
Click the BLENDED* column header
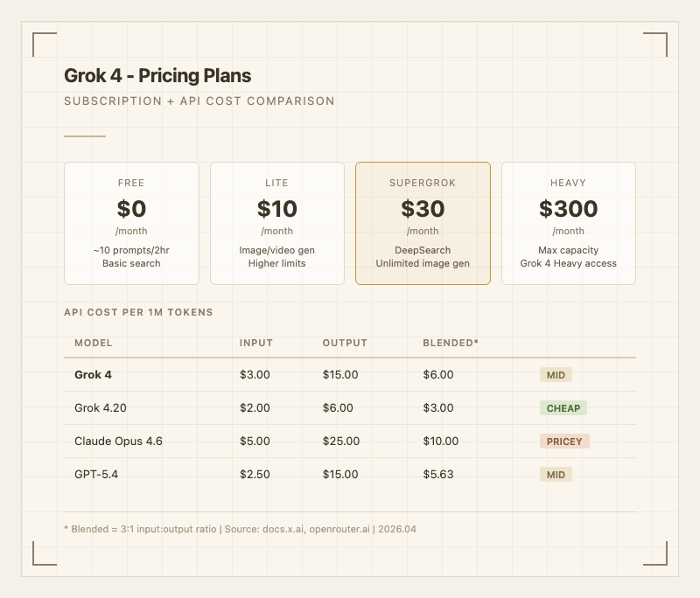pos(451,343)
